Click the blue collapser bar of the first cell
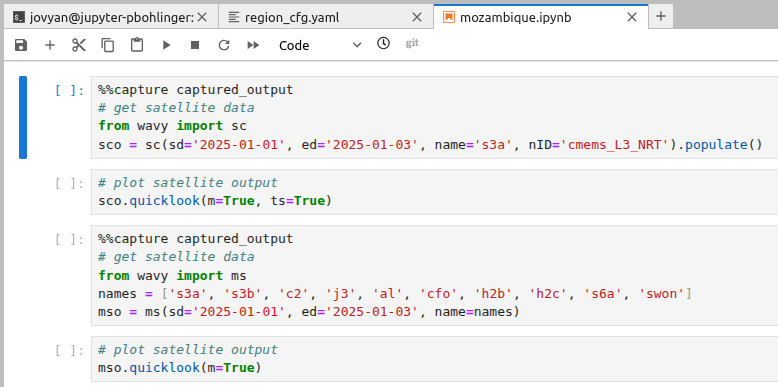 click(x=23, y=117)
